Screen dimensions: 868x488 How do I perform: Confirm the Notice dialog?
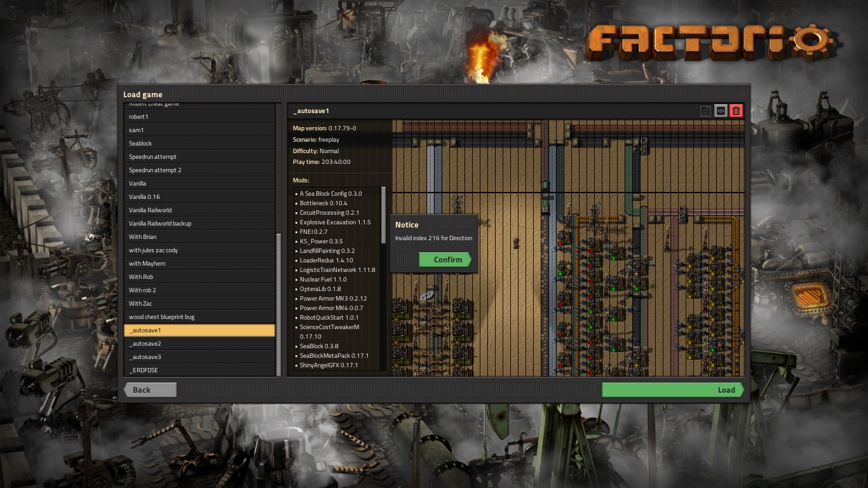(x=445, y=260)
